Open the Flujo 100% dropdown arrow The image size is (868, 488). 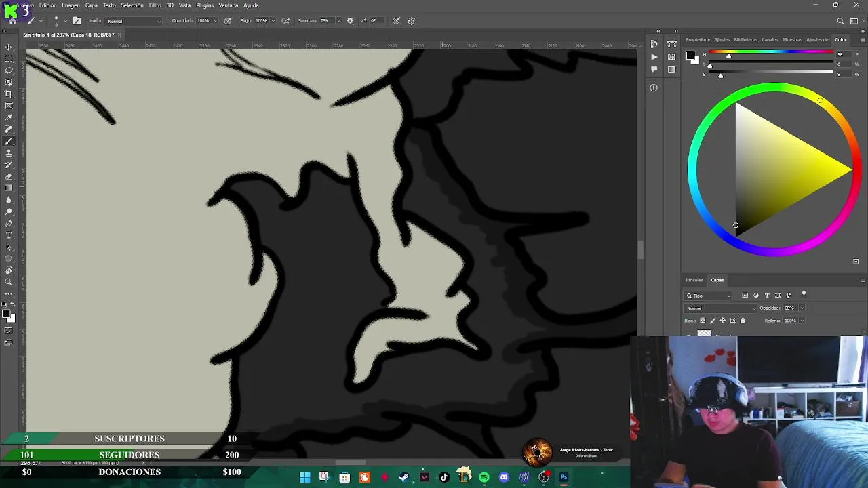point(273,21)
